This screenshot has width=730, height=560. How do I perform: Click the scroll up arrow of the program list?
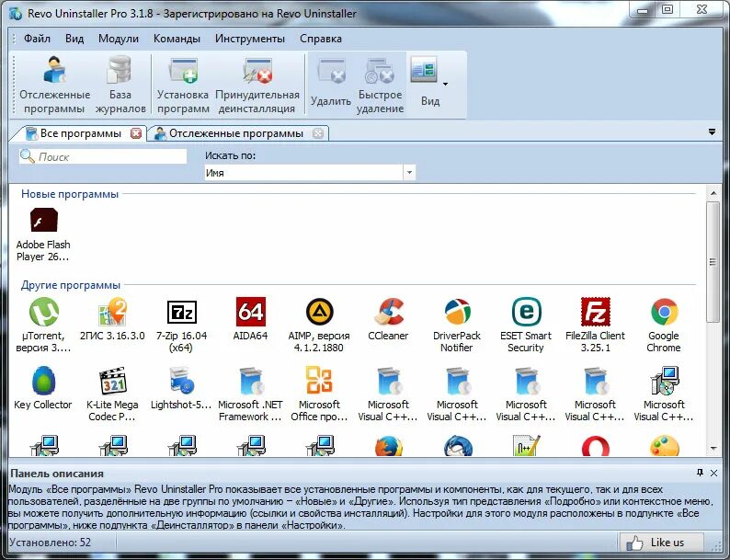713,193
